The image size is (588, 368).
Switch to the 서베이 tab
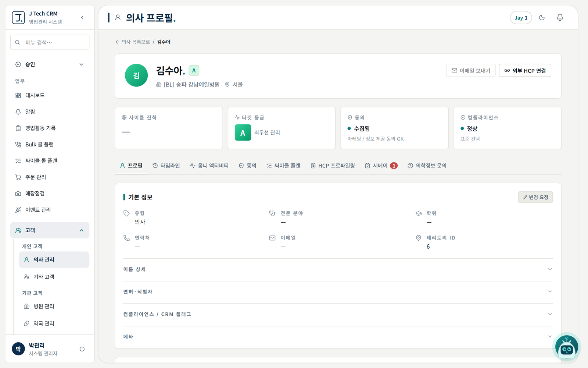point(381,166)
